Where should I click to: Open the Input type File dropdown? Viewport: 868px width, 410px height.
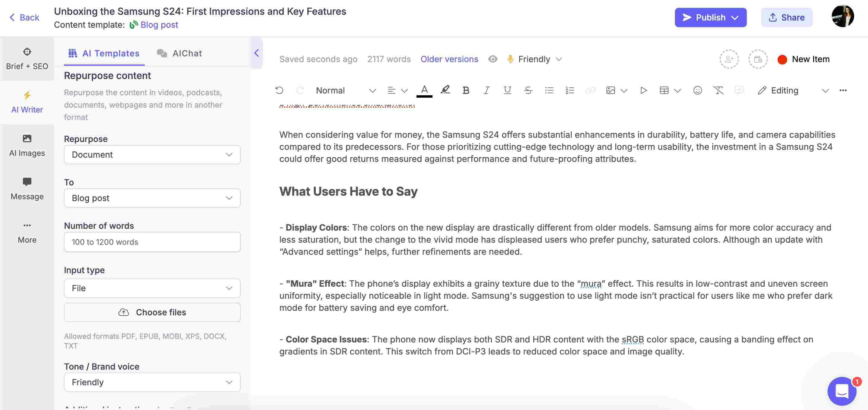[152, 288]
